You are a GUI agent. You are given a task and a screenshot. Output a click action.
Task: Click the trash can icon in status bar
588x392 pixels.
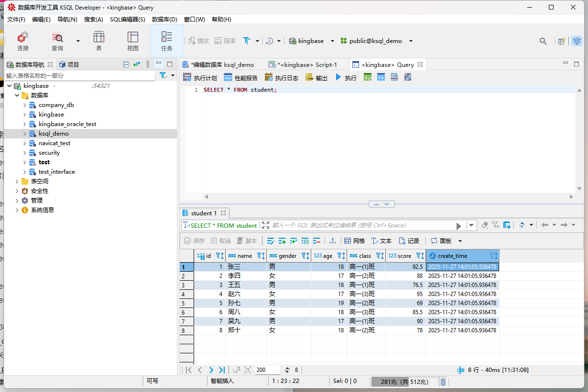click(x=443, y=381)
